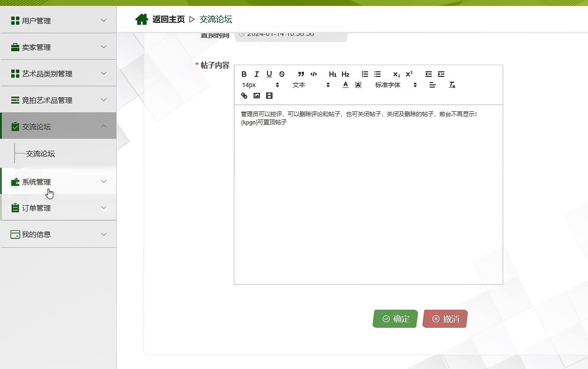This screenshot has width=588, height=369.
Task: Open the 用户管理 menu item
Action: [x=58, y=20]
